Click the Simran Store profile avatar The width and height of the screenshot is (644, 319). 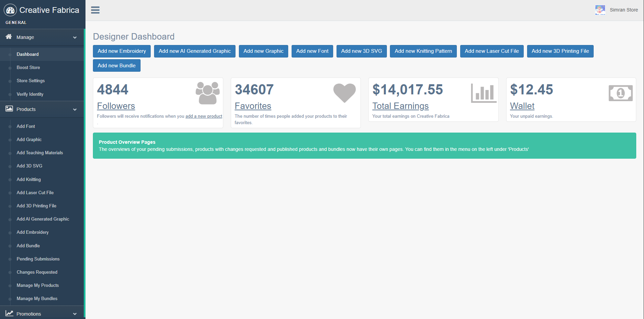tap(600, 10)
